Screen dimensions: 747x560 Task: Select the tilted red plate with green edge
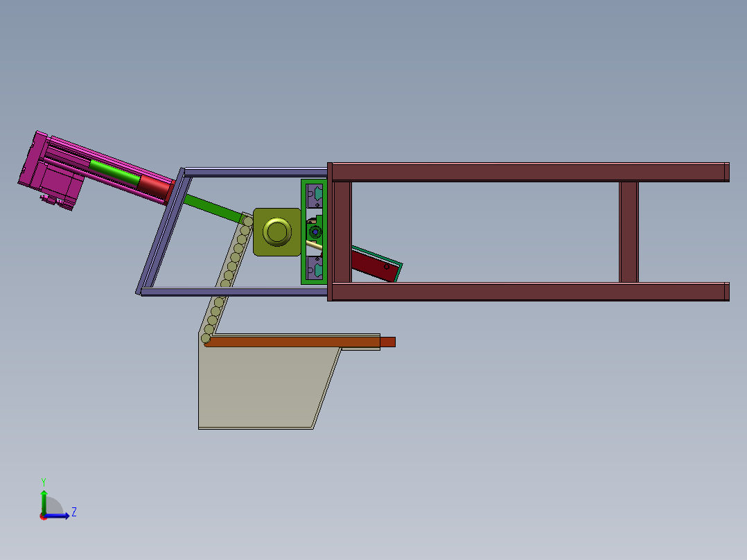pos(375,265)
